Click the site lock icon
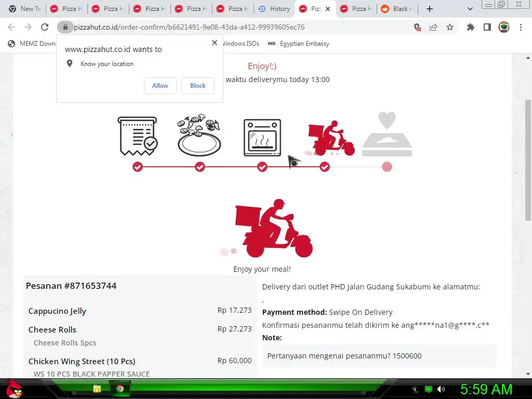The image size is (532, 399). (65, 27)
